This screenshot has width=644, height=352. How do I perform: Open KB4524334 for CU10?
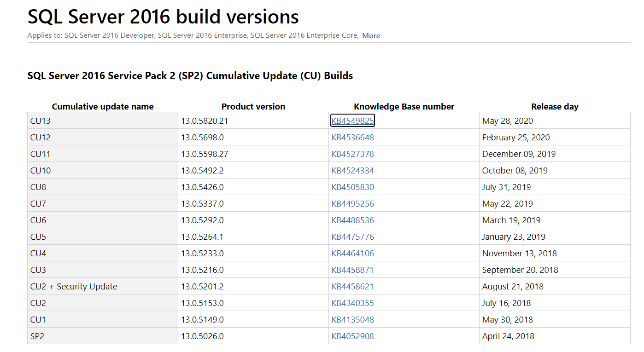point(352,170)
